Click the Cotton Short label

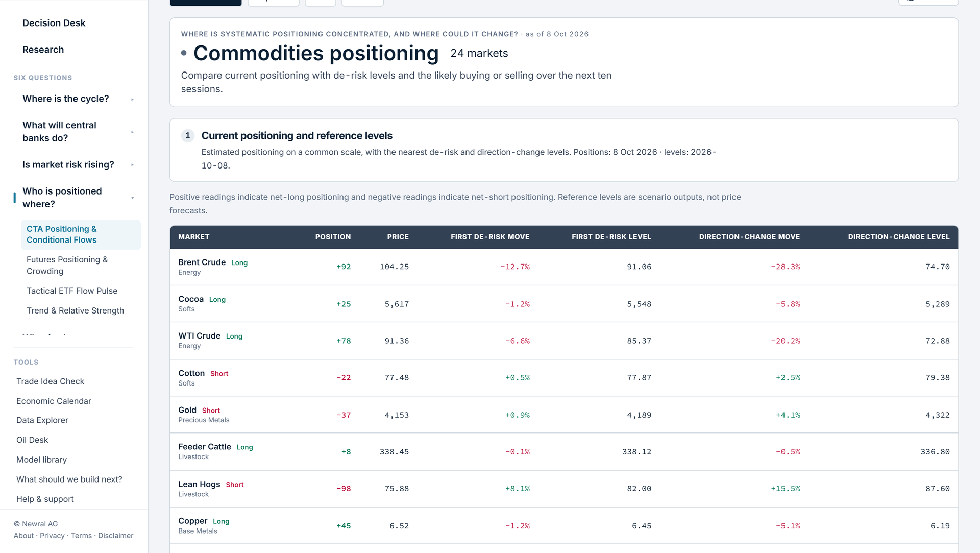click(219, 374)
